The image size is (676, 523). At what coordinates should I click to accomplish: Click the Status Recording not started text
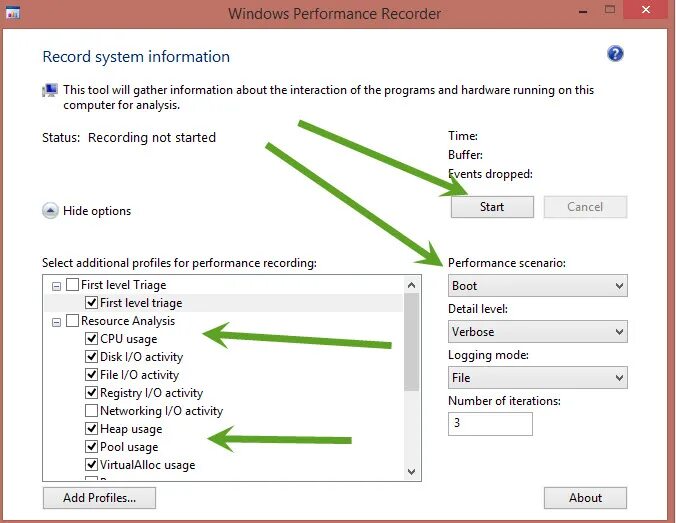(x=129, y=138)
